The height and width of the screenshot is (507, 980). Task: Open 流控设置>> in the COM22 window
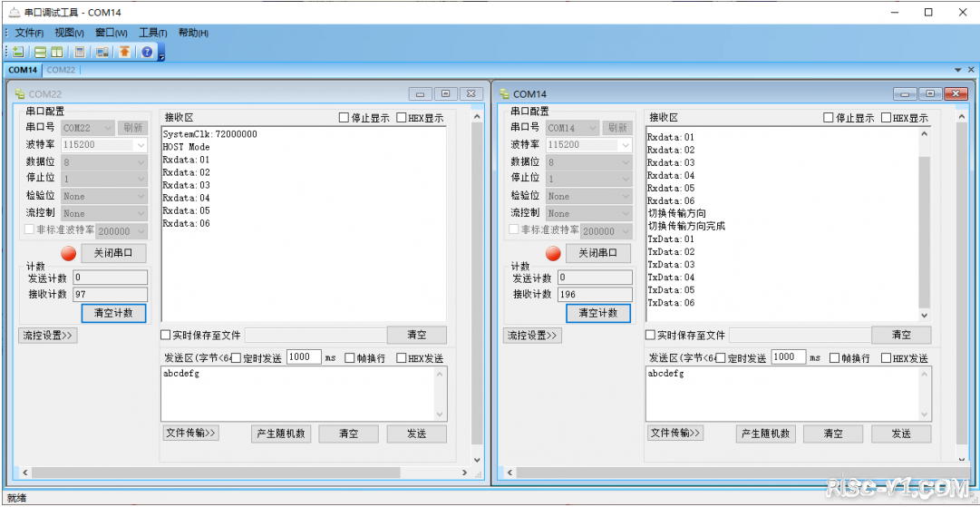(48, 335)
